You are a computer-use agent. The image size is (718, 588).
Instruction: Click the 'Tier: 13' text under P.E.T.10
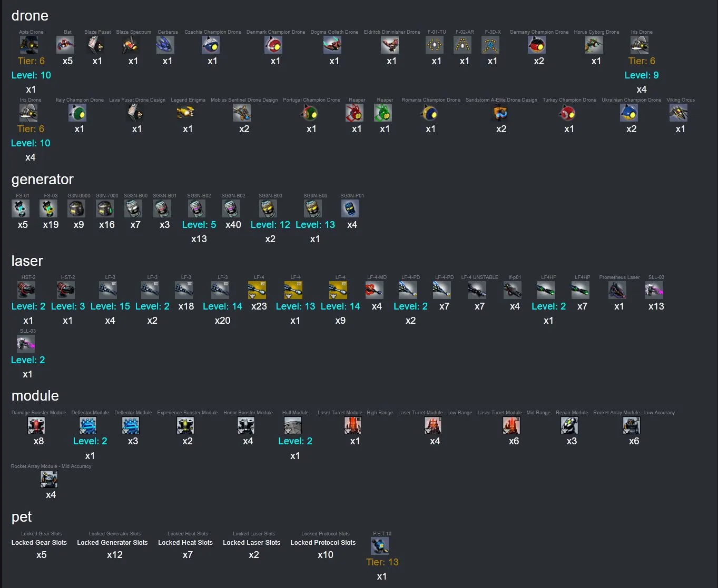point(382,562)
